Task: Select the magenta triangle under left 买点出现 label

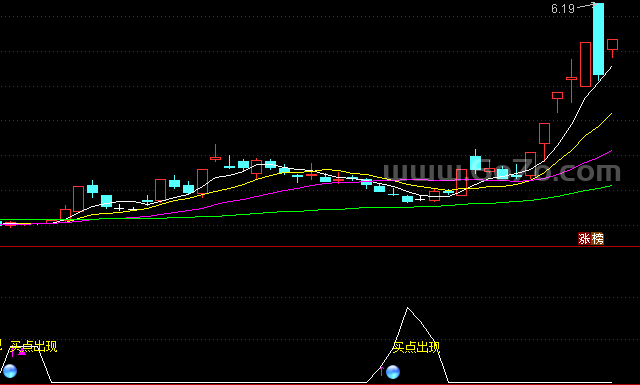Action: coord(22,352)
